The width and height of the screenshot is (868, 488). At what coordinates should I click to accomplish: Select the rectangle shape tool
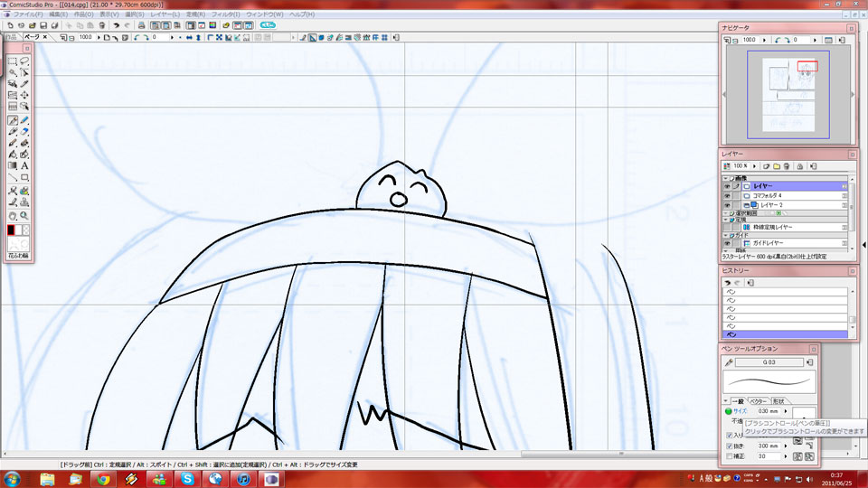pyautogui.click(x=24, y=178)
